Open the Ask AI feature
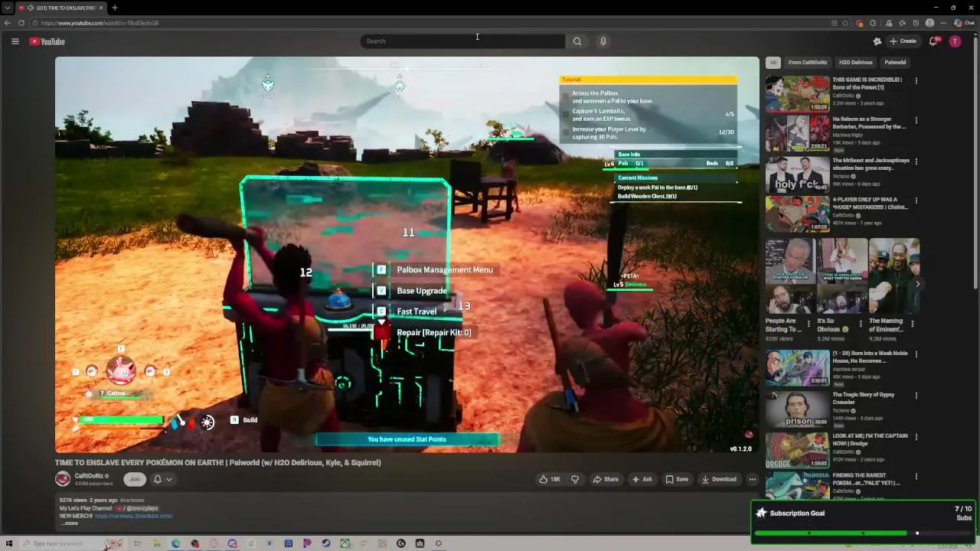The height and width of the screenshot is (551, 980). click(642, 479)
